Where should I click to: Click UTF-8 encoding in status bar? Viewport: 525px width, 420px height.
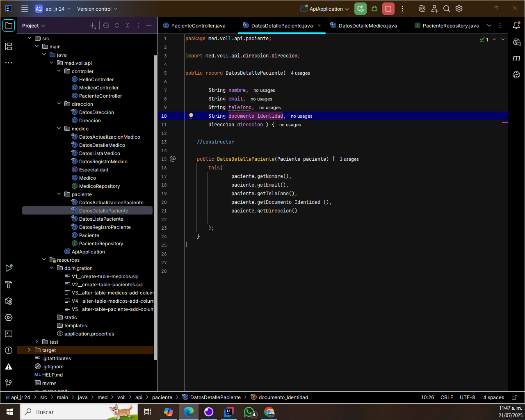467,397
